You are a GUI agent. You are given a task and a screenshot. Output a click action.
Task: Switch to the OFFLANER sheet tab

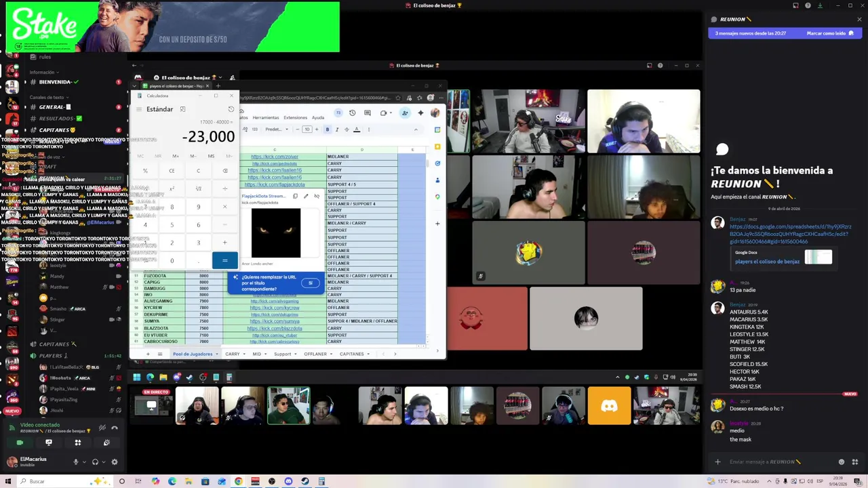coord(315,354)
